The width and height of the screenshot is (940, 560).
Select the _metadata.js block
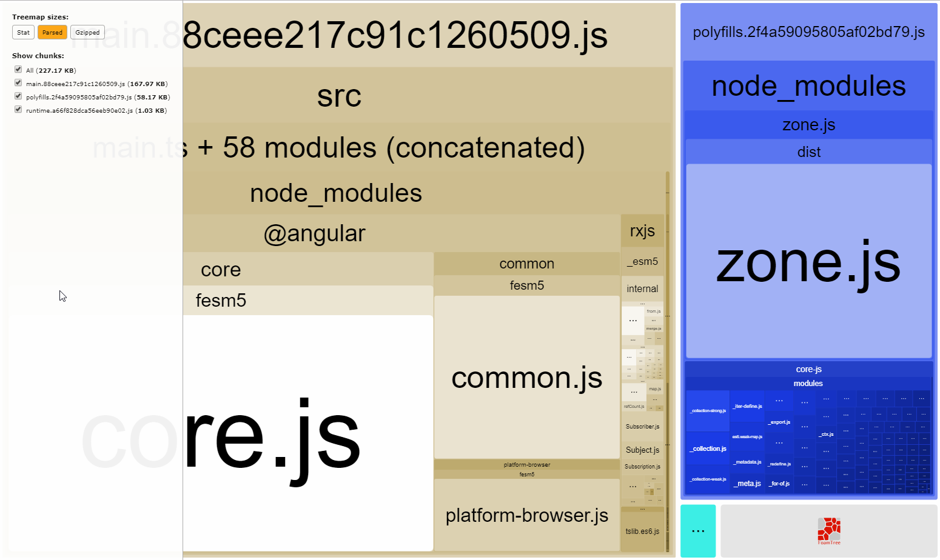pyautogui.click(x=747, y=462)
